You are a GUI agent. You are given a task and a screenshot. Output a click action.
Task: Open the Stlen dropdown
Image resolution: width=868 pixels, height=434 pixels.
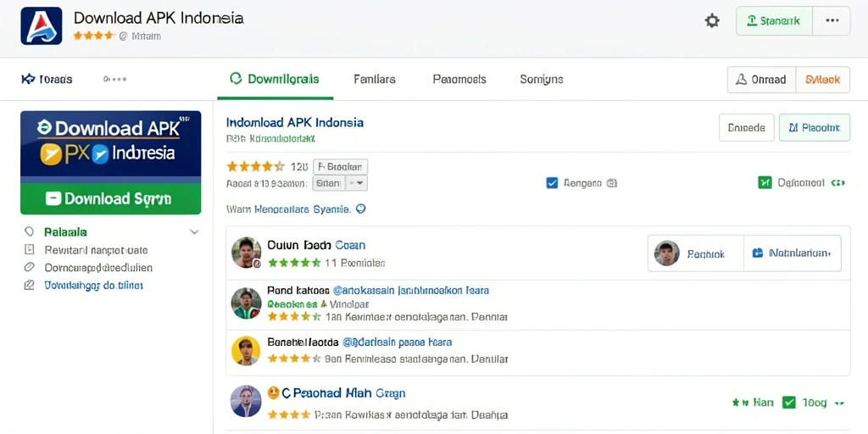[x=340, y=183]
